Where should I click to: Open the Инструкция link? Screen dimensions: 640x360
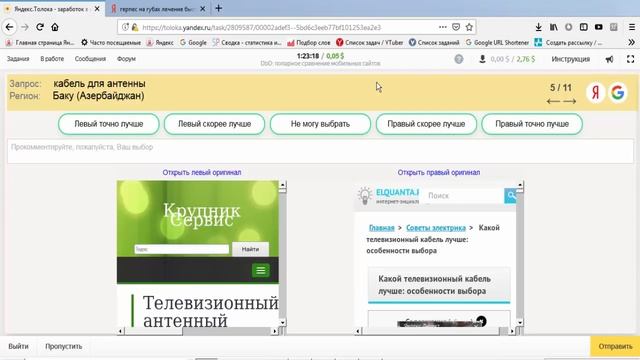click(x=570, y=59)
